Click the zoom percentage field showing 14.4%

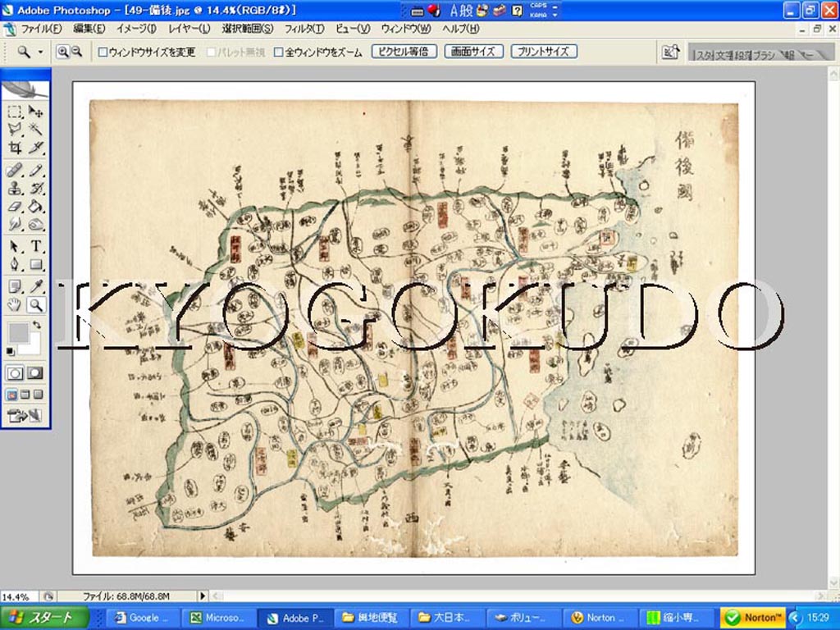point(16,596)
